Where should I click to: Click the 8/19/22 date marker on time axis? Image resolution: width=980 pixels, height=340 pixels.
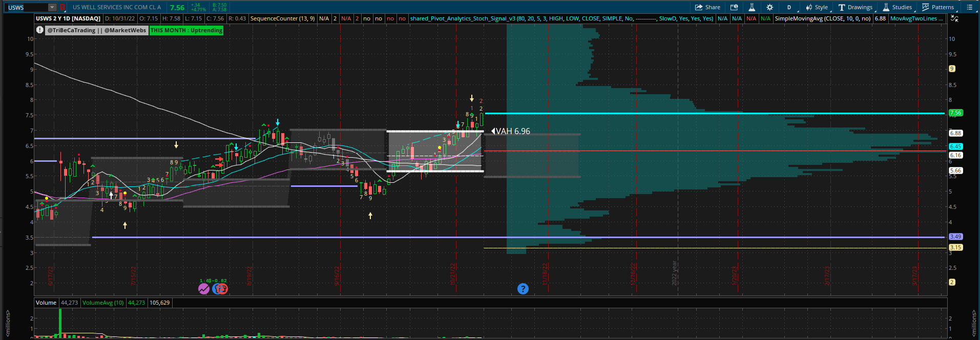249,275
